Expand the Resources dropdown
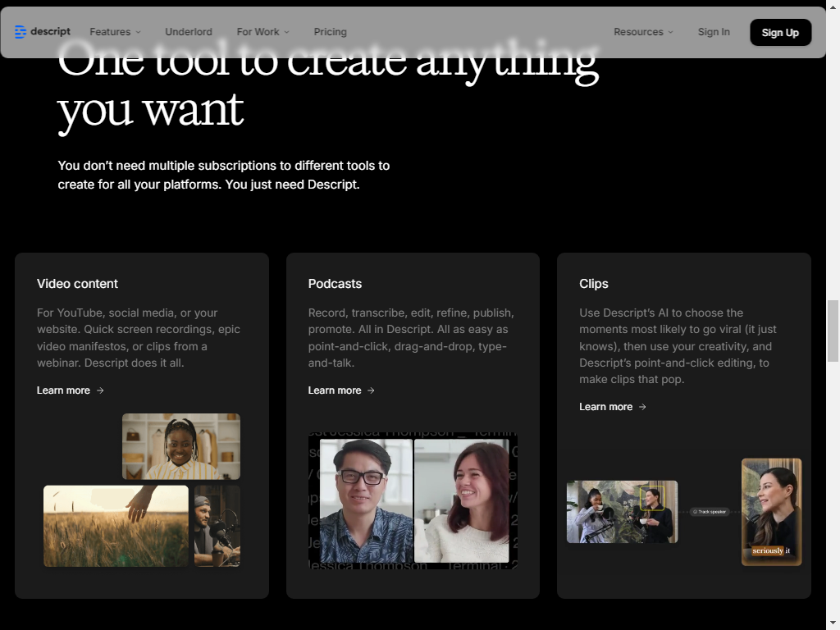840x630 pixels. 643,32
